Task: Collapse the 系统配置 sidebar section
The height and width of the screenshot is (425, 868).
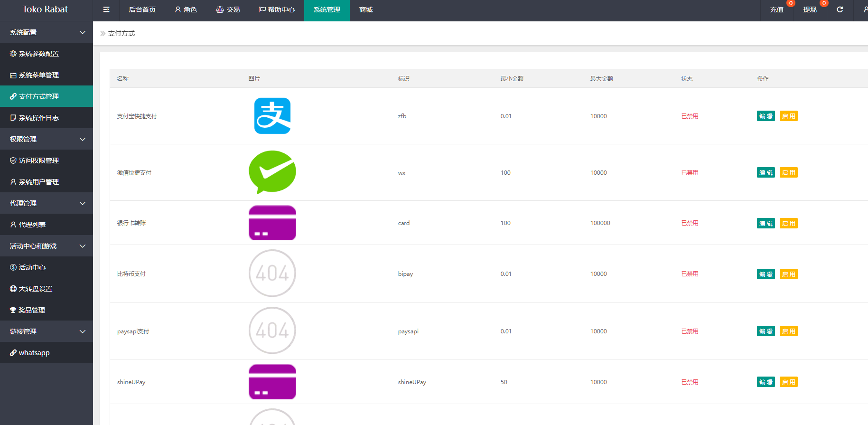Action: pyautogui.click(x=47, y=32)
